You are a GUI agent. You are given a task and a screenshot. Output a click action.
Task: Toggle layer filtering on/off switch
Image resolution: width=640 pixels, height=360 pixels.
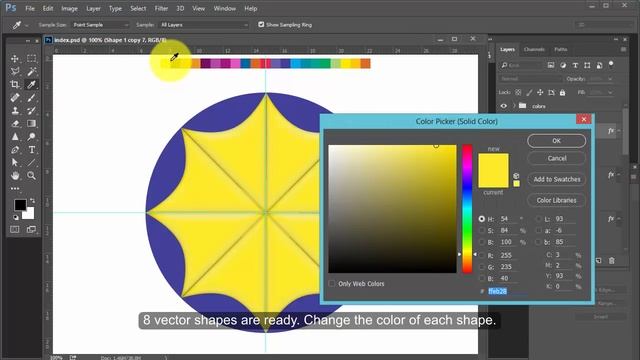click(x=611, y=64)
